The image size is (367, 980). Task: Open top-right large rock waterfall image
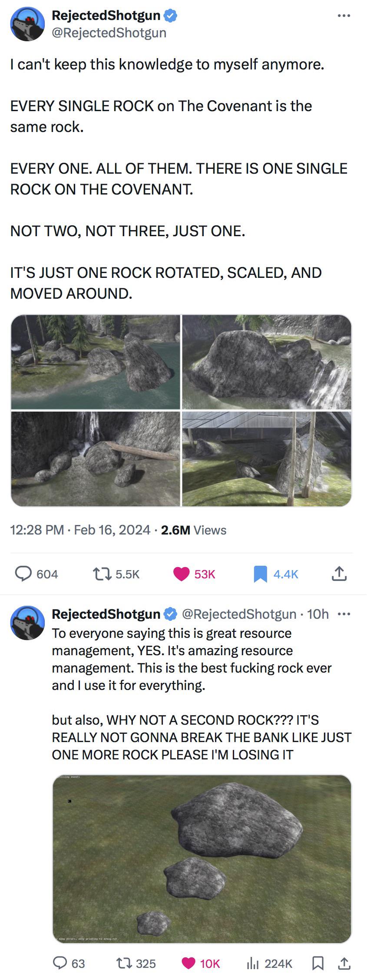[x=267, y=362]
